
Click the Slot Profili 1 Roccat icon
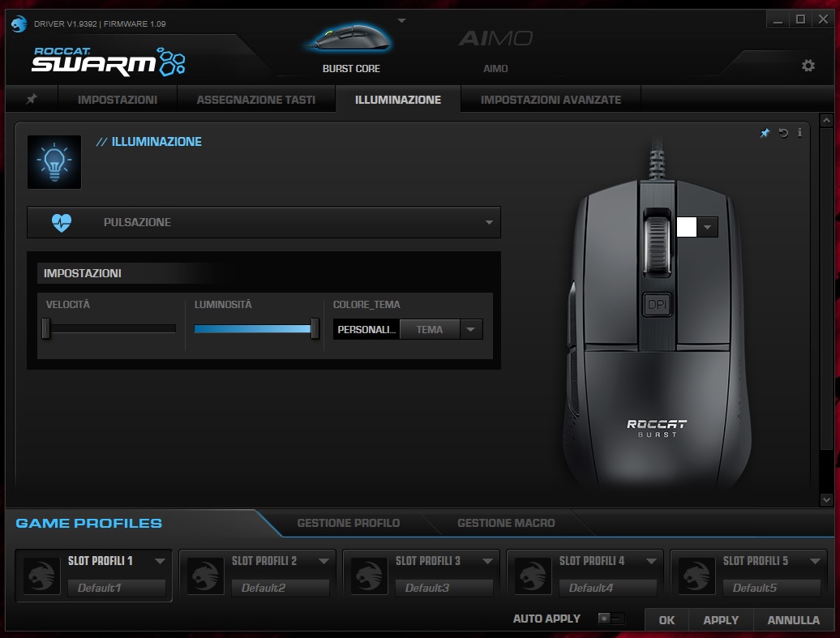(x=41, y=576)
